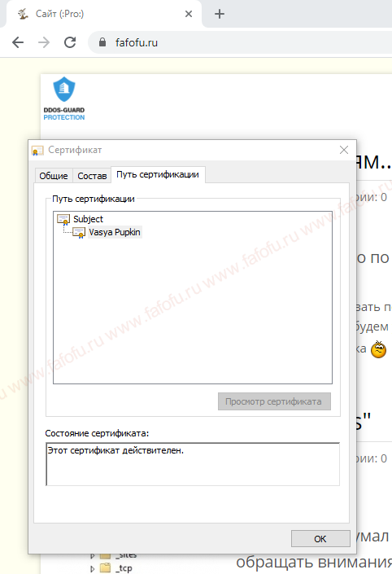Image resolution: width=392 pixels, height=574 pixels.
Task: Select Vasya Pupkin in the tree
Action: tap(115, 232)
